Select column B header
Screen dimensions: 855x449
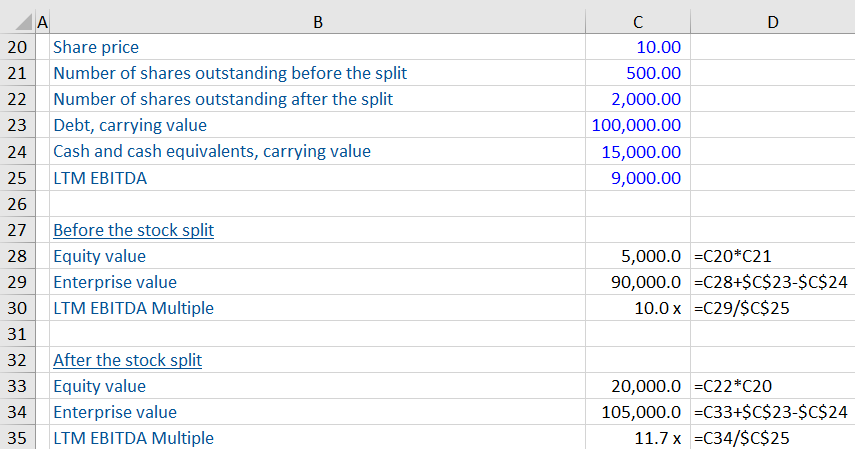[x=317, y=21]
